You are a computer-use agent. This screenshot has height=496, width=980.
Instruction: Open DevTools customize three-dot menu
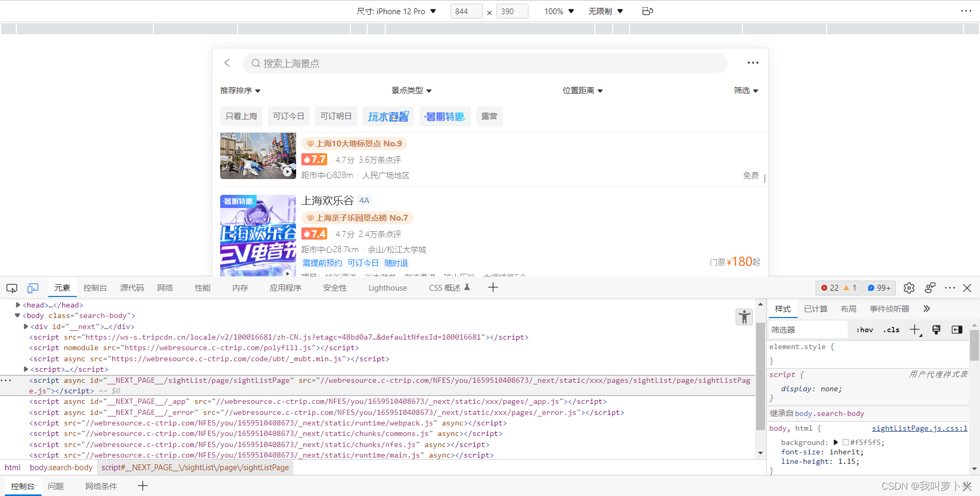tap(950, 288)
